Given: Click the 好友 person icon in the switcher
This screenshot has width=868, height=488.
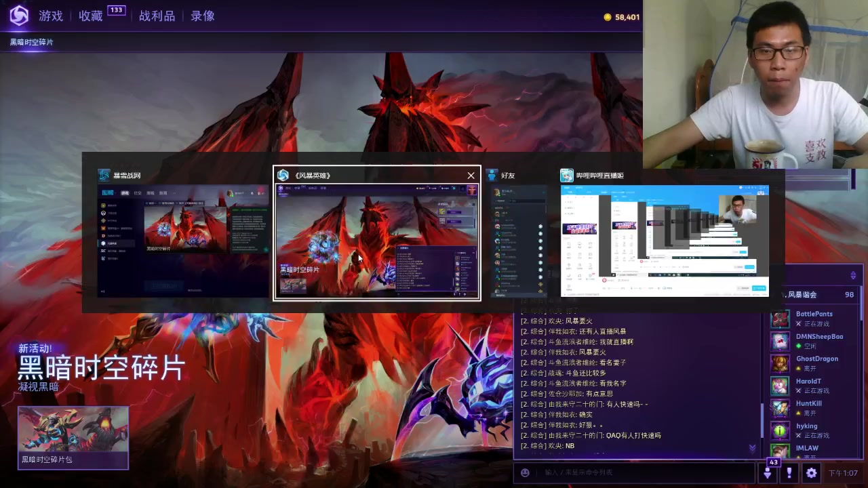Looking at the screenshot, I should [x=492, y=175].
